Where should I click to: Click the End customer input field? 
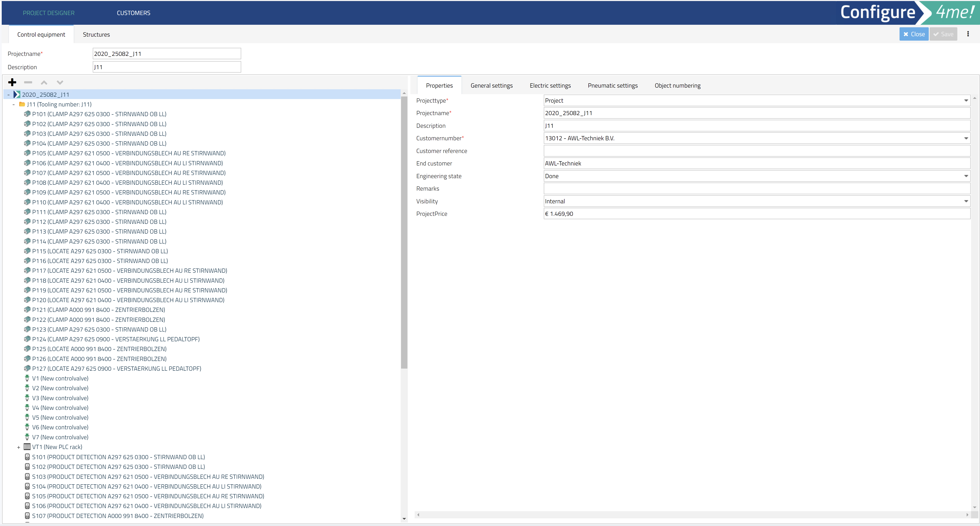(x=757, y=163)
